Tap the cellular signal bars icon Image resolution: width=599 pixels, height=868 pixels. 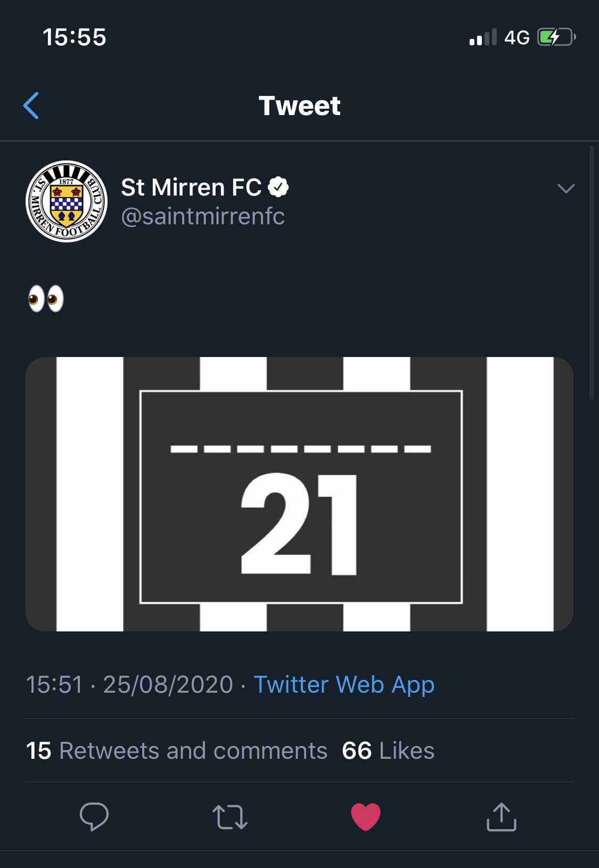pyautogui.click(x=483, y=37)
